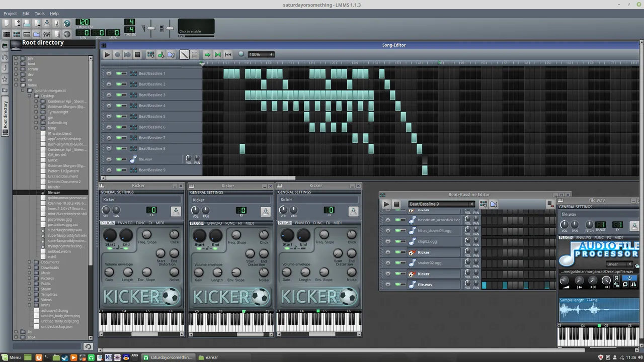
Task: Open the Beat/Bassline 9 pattern selector
Action: [441, 204]
